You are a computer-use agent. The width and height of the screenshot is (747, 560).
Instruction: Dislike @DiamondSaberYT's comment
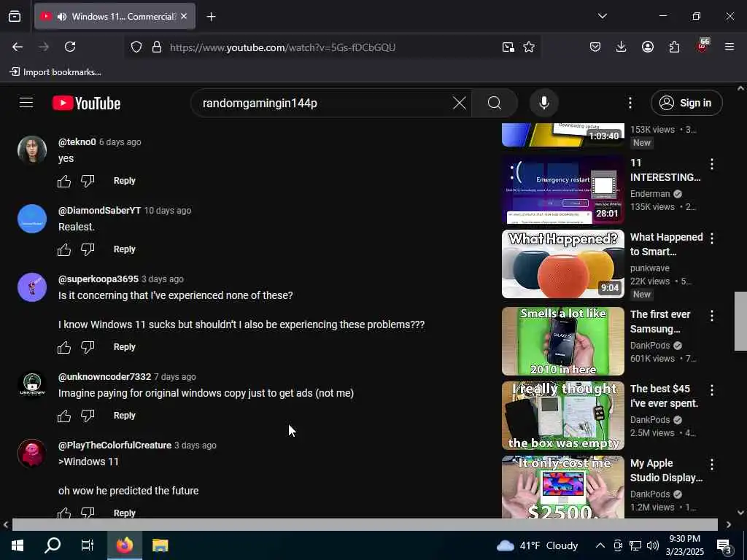(88, 249)
